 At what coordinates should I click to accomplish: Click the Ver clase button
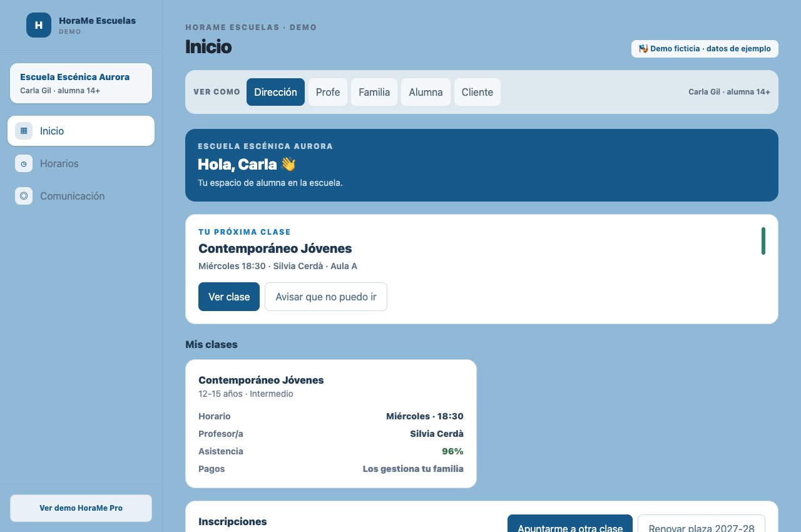229,297
